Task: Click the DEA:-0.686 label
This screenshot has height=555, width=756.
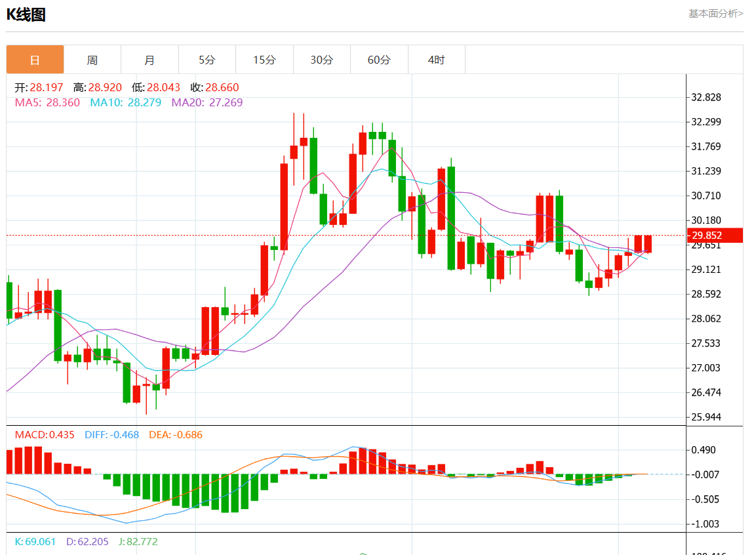Action: [x=176, y=434]
